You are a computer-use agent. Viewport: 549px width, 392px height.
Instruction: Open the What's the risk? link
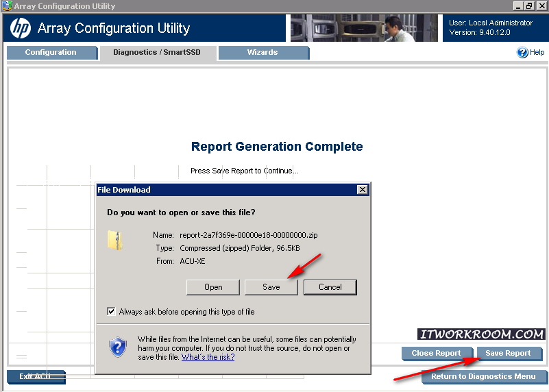click(x=208, y=357)
